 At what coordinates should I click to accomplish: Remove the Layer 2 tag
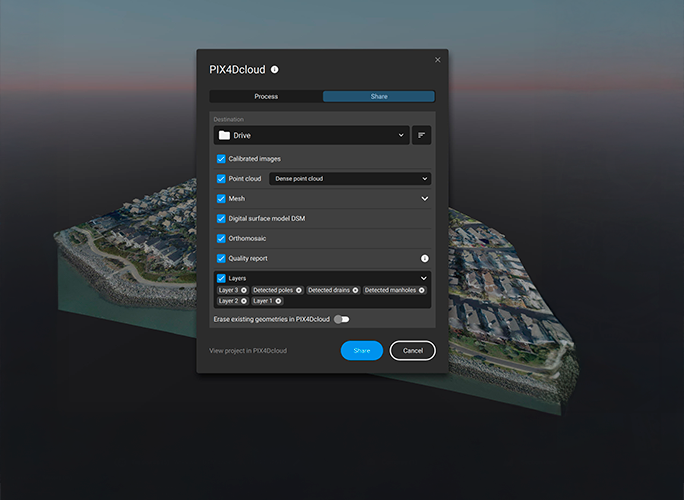tap(244, 301)
